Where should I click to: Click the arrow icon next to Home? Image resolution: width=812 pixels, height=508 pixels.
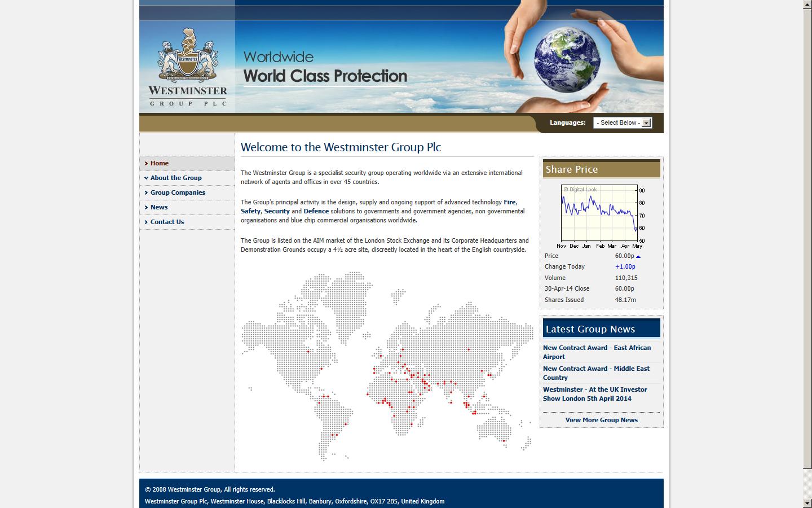147,164
